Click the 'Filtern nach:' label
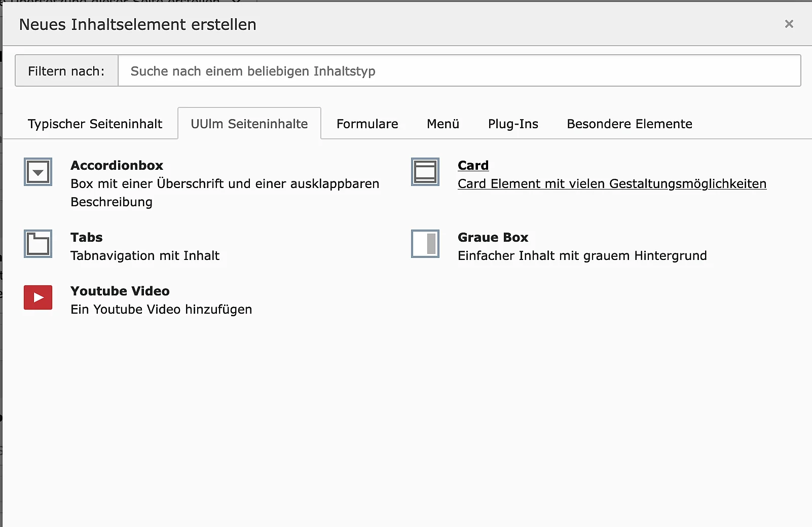812x527 pixels. click(66, 71)
